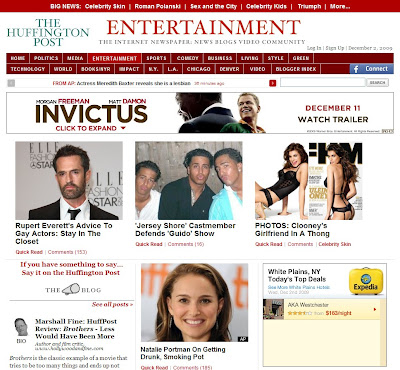The image size is (400, 370).
Task: Click the Search button
Action: click(x=378, y=83)
